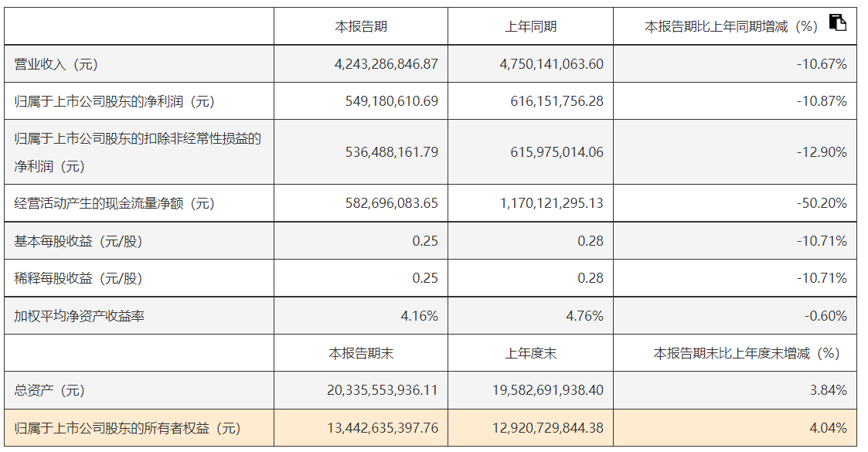The height and width of the screenshot is (452, 868).
Task: Select the 本报告期末 subheader cell
Action: (x=361, y=353)
